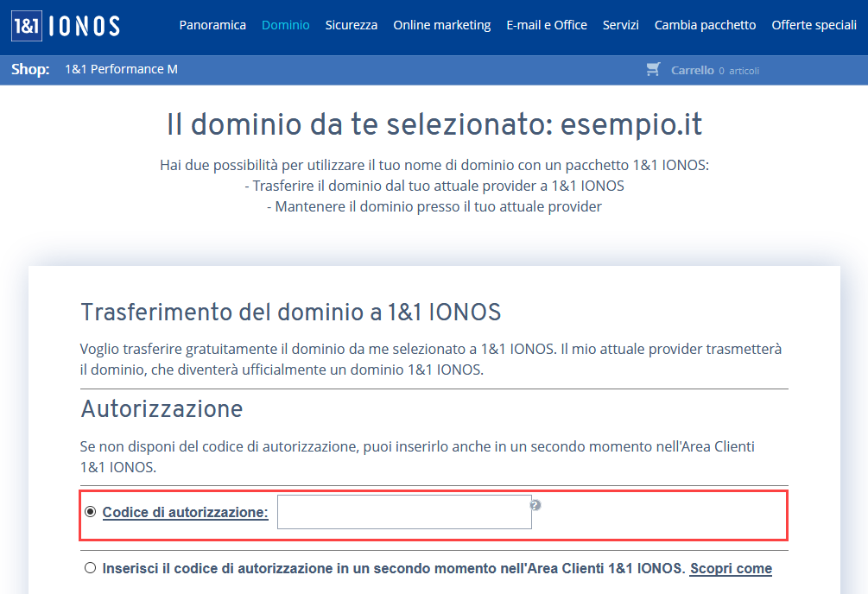Image resolution: width=868 pixels, height=594 pixels.
Task: Select the enter-code-later radio button
Action: (x=90, y=568)
